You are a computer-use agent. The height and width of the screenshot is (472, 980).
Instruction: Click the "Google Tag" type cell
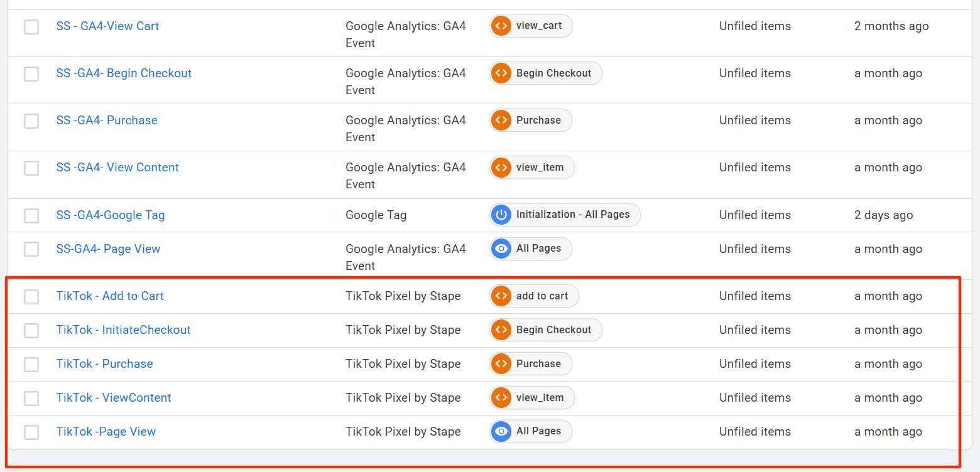376,215
